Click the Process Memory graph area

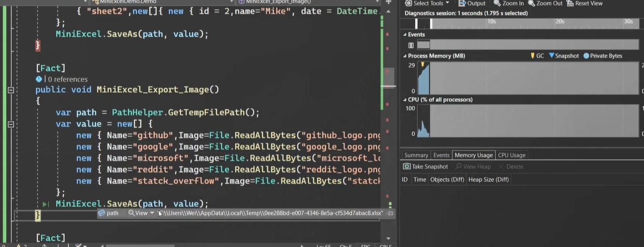[x=528, y=78]
